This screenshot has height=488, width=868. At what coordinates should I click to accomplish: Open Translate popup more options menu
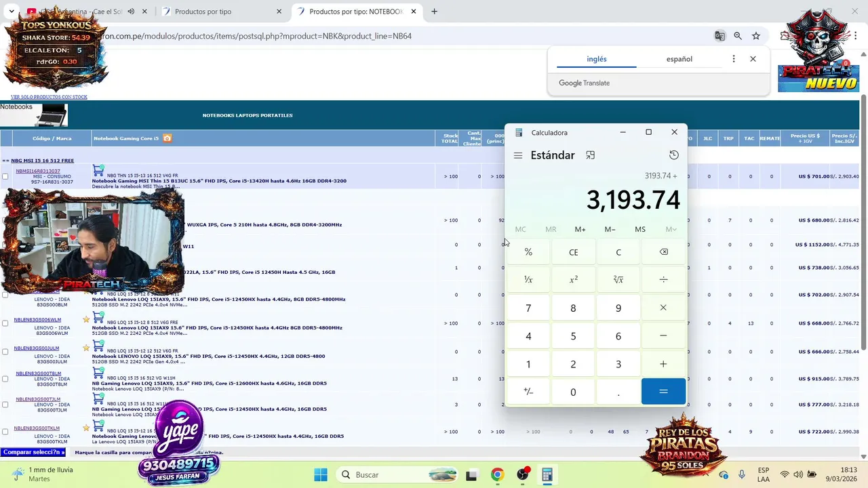(x=733, y=59)
